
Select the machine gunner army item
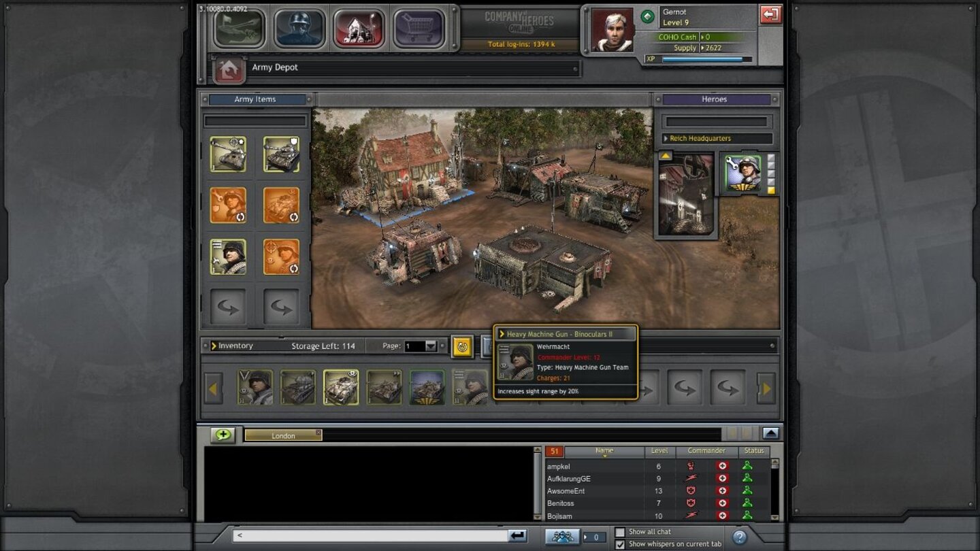[228, 257]
